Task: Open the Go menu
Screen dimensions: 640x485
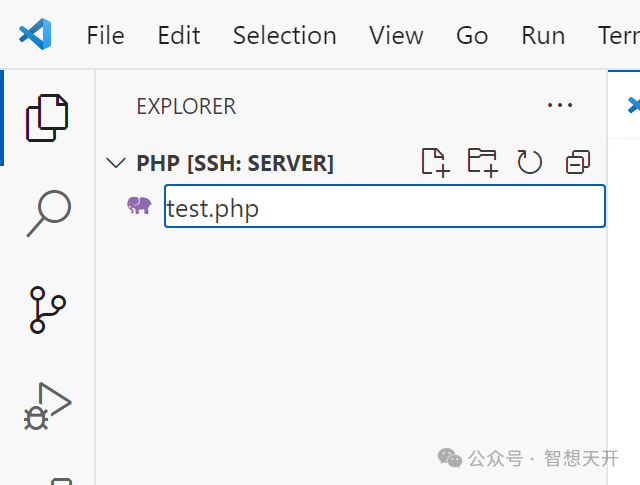Action: (x=472, y=36)
